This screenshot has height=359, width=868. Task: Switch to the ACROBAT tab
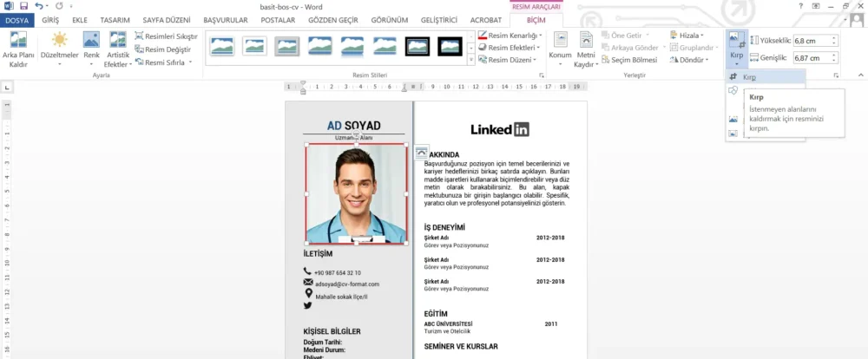click(x=485, y=21)
